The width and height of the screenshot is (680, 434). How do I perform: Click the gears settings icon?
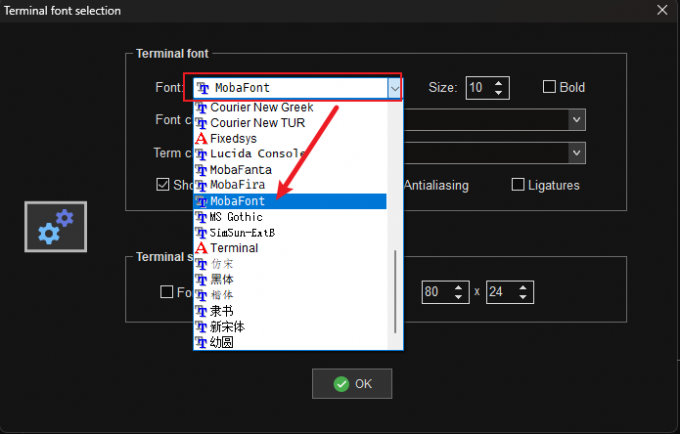[56, 226]
